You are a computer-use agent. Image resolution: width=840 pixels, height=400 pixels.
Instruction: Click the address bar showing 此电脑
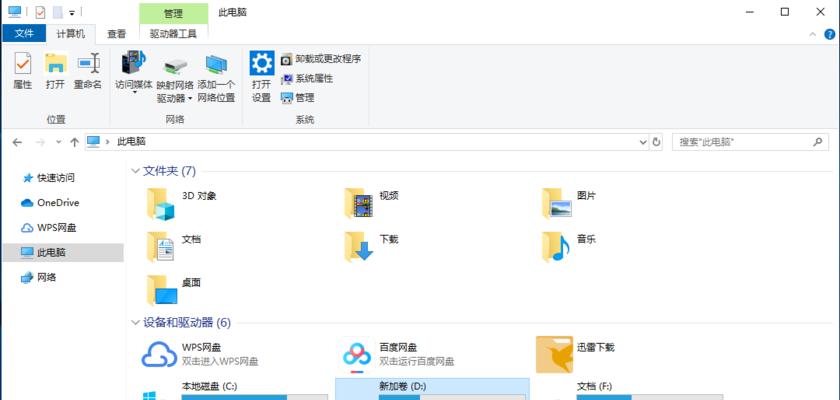tap(368, 142)
